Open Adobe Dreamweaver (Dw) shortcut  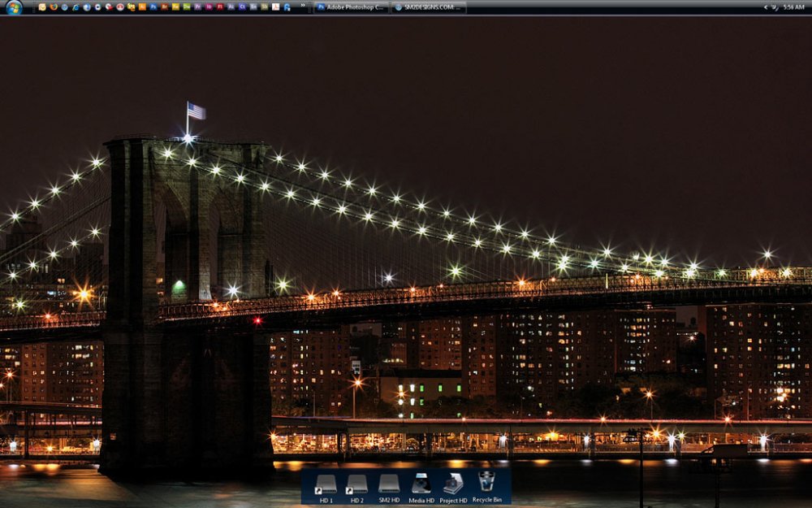[x=187, y=7]
